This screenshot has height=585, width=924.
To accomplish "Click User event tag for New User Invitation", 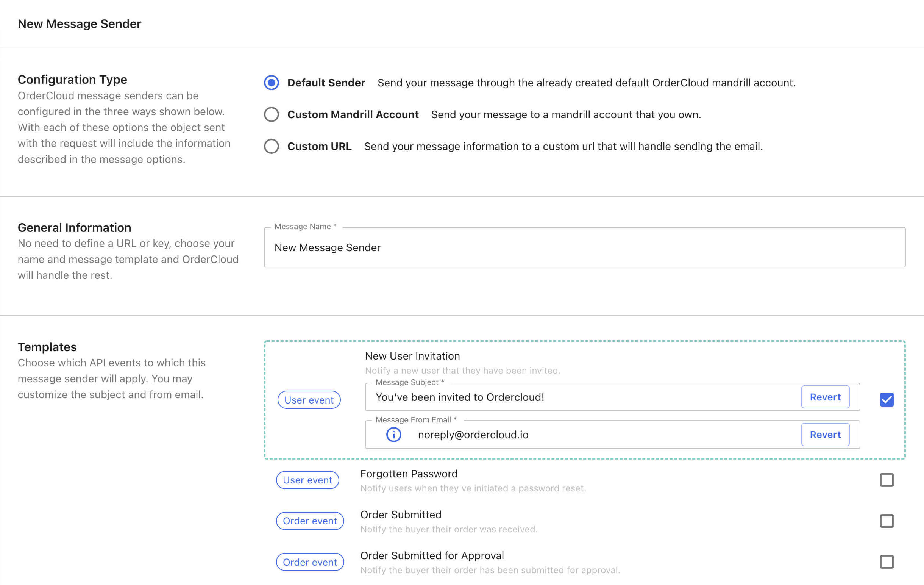I will tap(309, 400).
